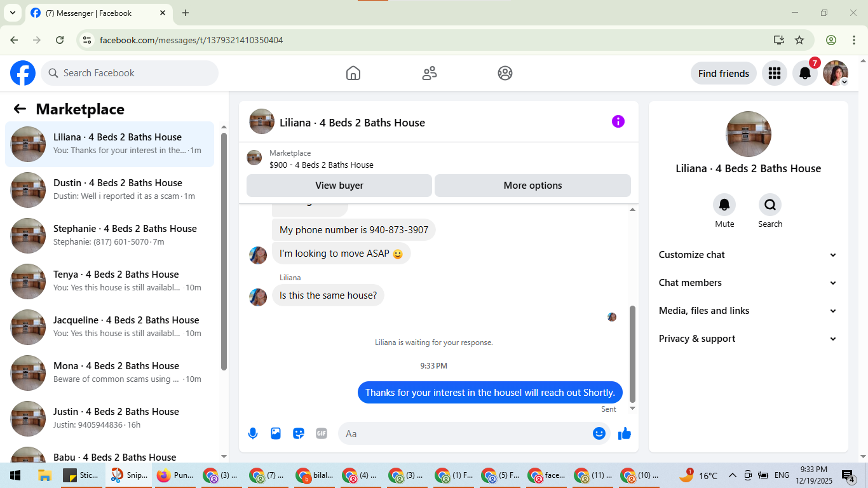868x488 pixels.
Task: Send a voice clip microphone icon
Action: 253,433
